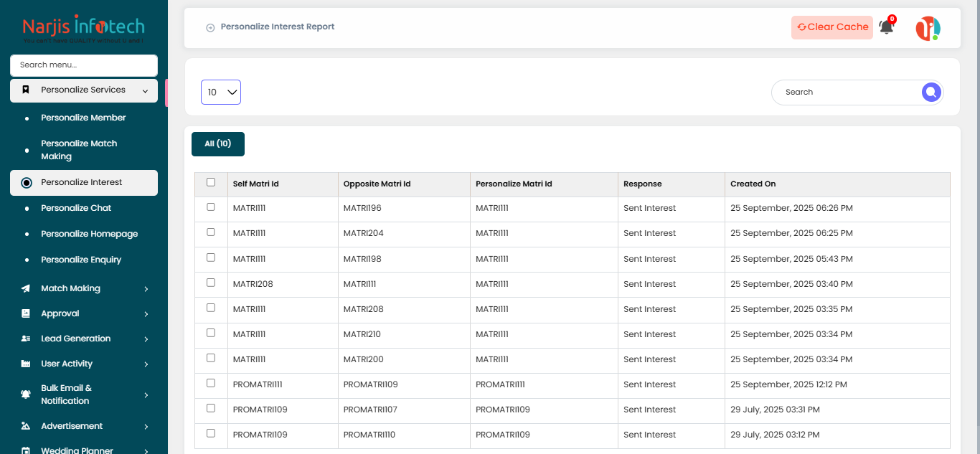This screenshot has height=454, width=980.
Task: Expand the Match Making menu chevron
Action: point(146,289)
